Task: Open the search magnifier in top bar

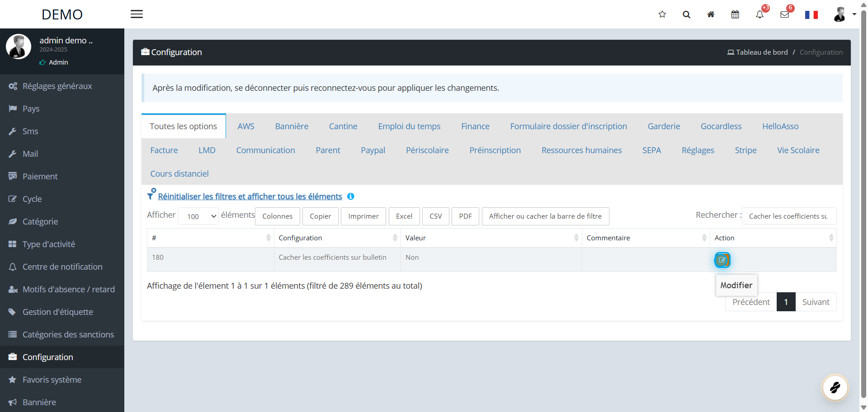Action: pos(686,14)
